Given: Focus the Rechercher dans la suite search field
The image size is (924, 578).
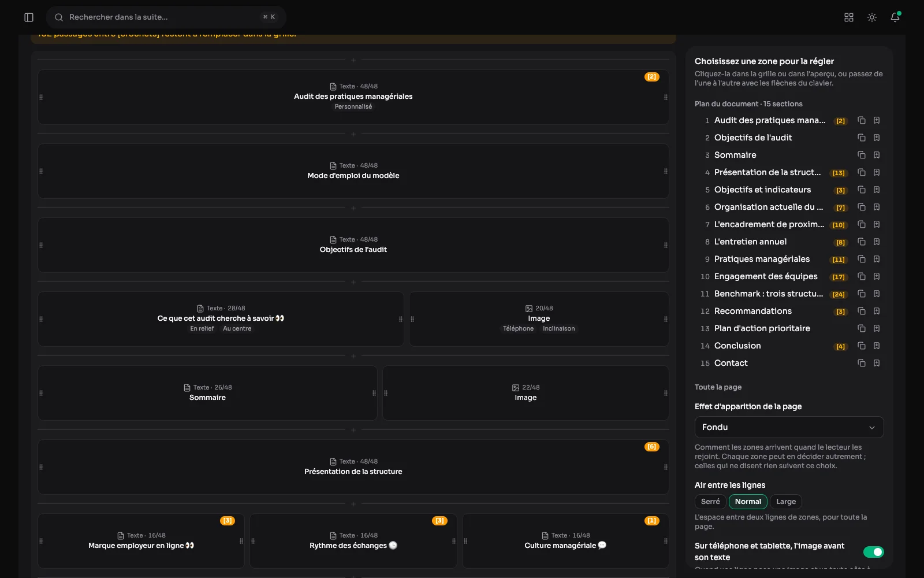Looking at the screenshot, I should 166,17.
